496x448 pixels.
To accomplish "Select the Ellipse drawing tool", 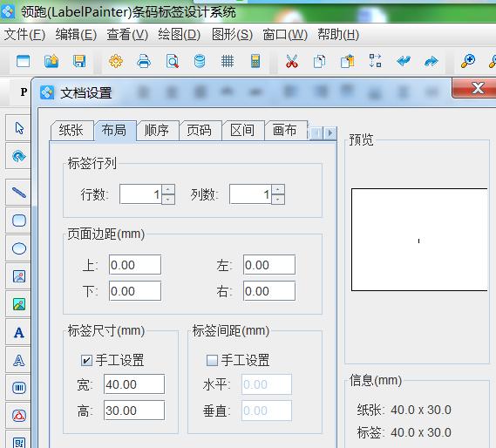I will 18,248.
